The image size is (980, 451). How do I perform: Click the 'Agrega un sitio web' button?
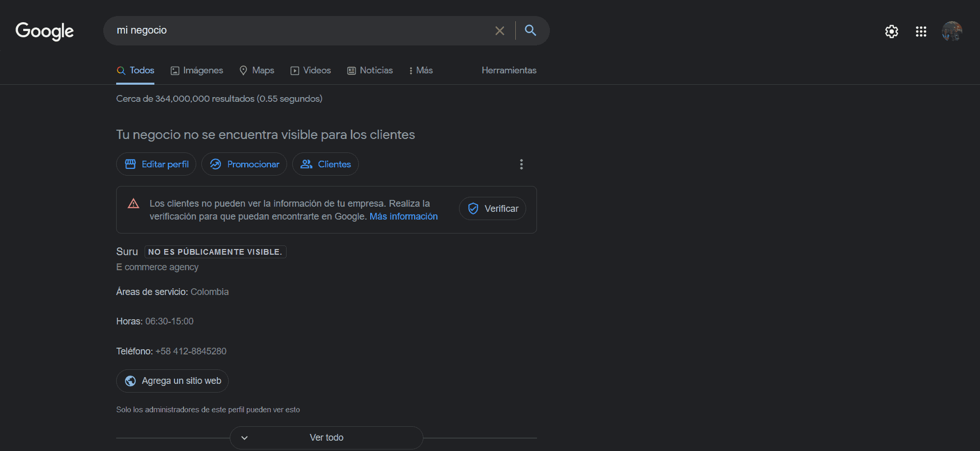coord(172,381)
